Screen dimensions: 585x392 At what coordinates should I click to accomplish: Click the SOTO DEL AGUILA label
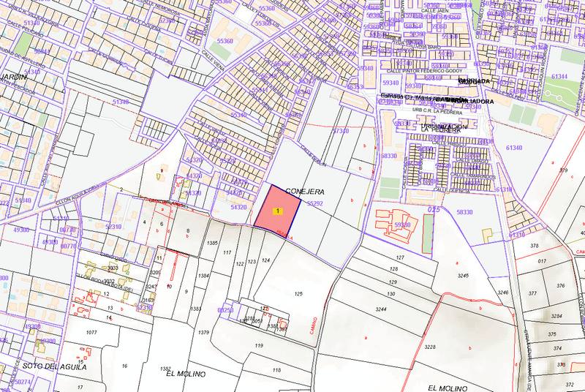pyautogui.click(x=54, y=366)
